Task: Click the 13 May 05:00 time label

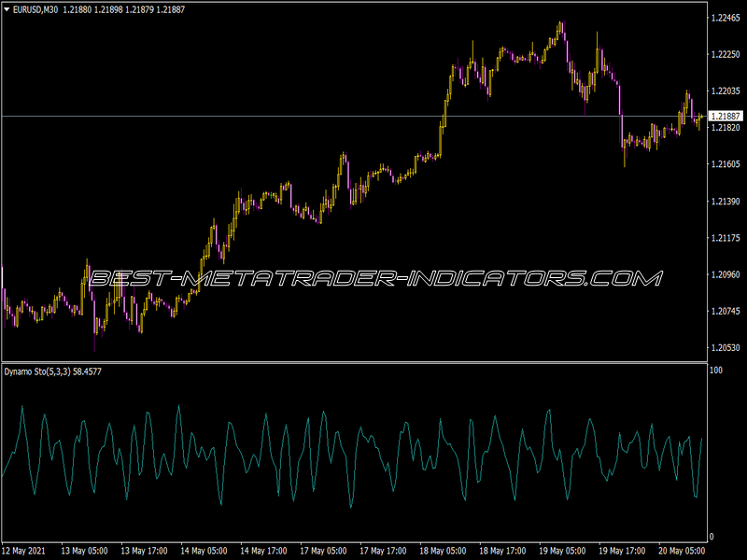Action: [x=84, y=551]
